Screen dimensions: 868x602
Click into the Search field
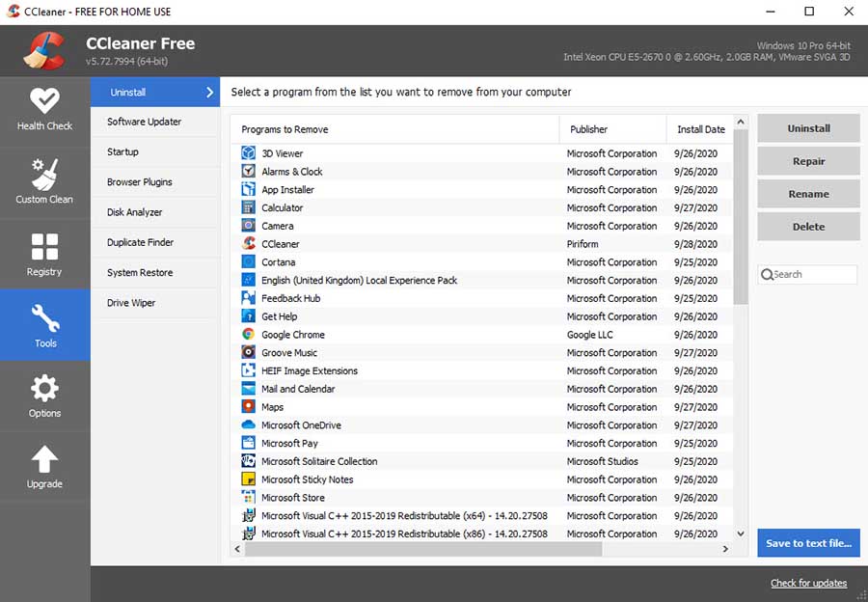[807, 274]
